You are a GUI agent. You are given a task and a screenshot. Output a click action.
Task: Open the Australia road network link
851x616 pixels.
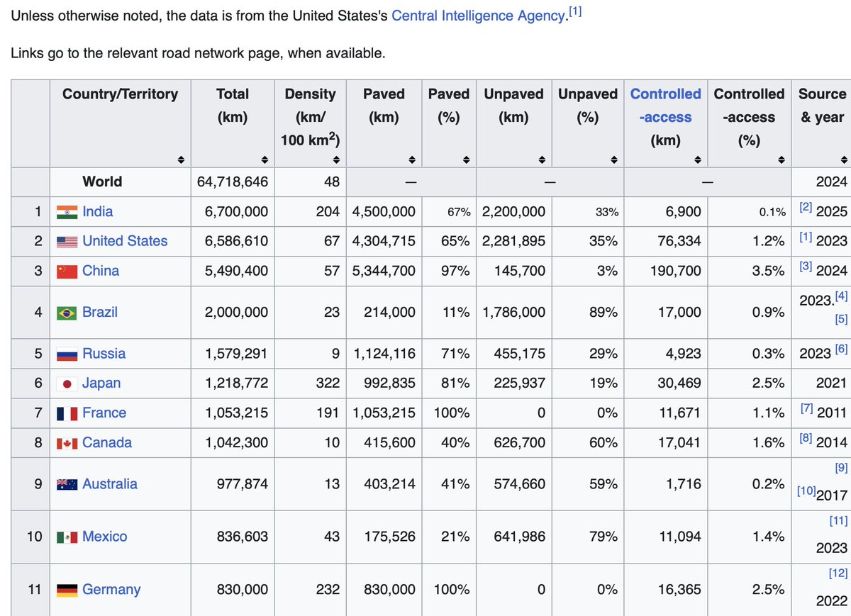point(110,484)
